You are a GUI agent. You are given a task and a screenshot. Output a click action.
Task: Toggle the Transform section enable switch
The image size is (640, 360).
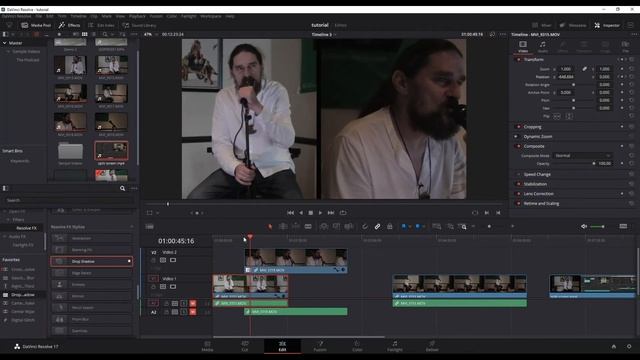pyautogui.click(x=519, y=60)
